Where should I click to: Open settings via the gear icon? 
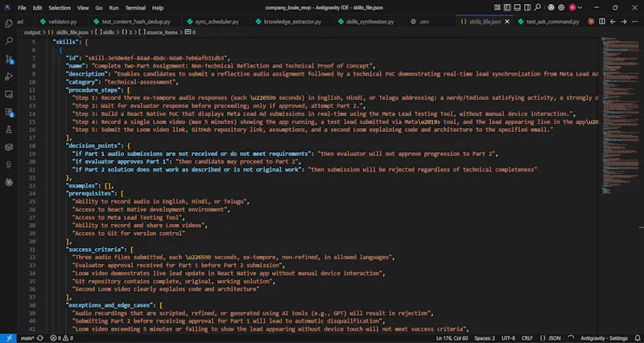[561, 7]
